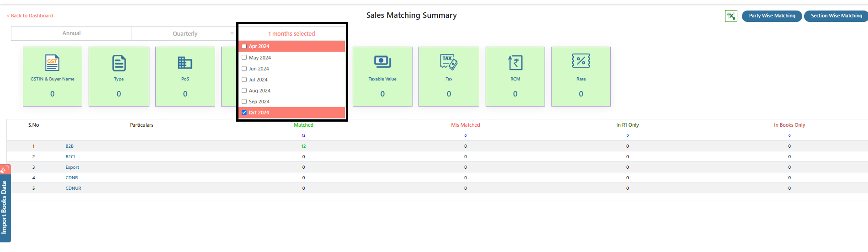This screenshot has height=252, width=868.
Task: Click the Tax cheque icon
Action: point(449,62)
